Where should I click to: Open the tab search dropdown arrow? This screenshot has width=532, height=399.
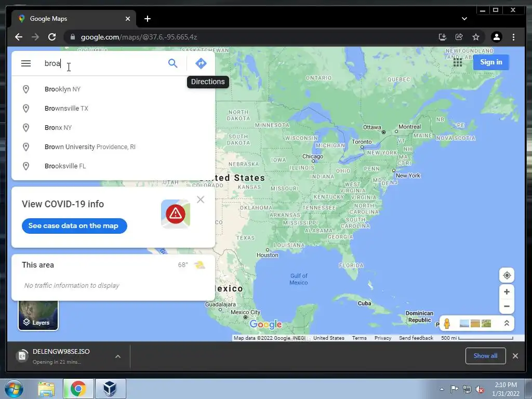(x=464, y=19)
